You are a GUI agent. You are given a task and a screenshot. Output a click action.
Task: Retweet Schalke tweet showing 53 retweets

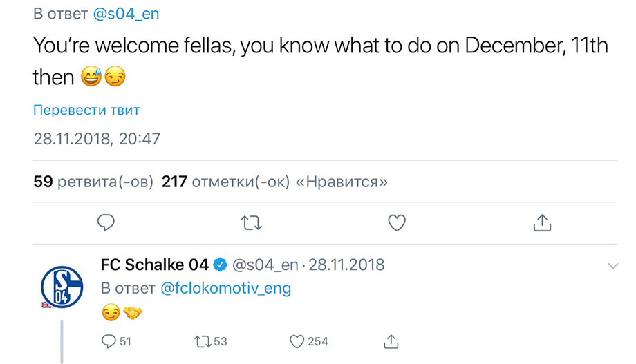211,341
